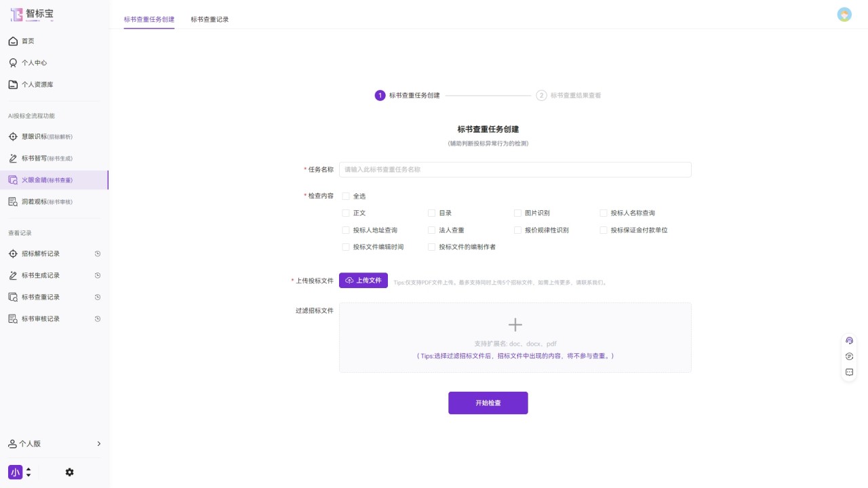Tick the 法人查重 checkbox
Screen dimensions: 868x488
point(432,230)
